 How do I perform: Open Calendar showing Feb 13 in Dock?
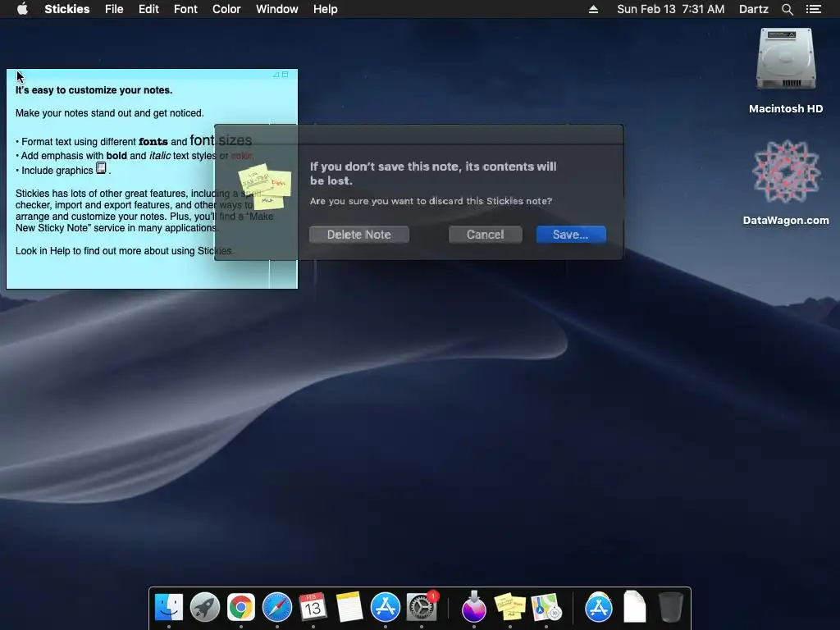tap(313, 607)
